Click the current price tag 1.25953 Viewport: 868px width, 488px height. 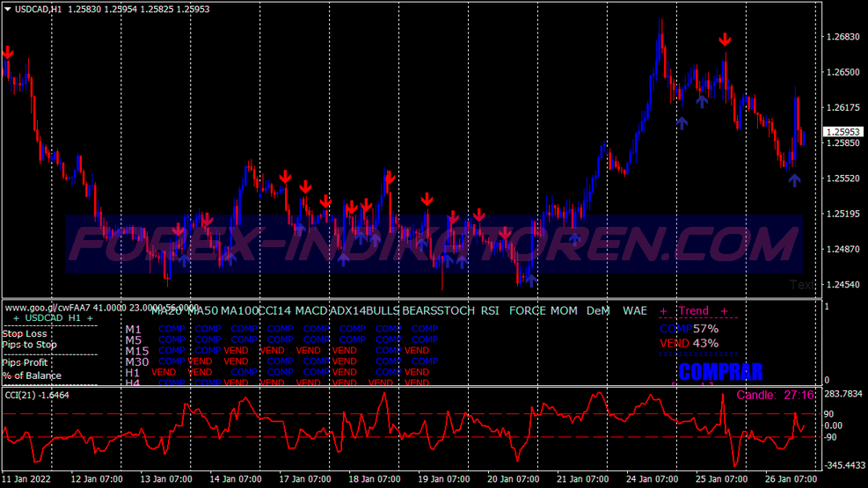point(842,132)
